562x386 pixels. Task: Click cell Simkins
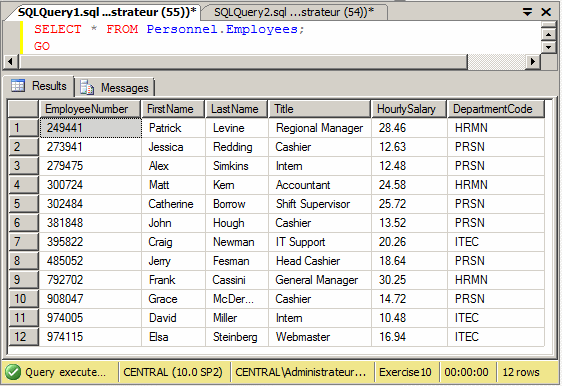(x=237, y=166)
